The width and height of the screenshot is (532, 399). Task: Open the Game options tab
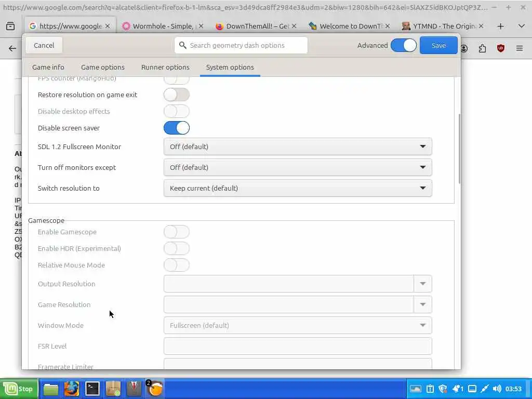(x=103, y=67)
